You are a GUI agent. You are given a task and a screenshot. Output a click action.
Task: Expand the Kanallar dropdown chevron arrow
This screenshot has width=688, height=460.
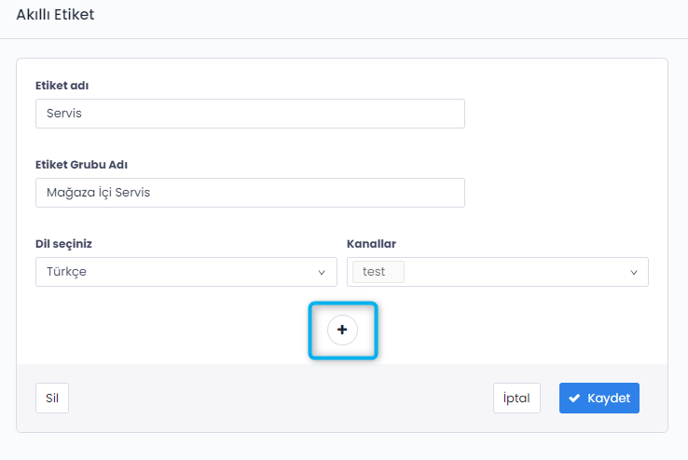pyautogui.click(x=633, y=272)
